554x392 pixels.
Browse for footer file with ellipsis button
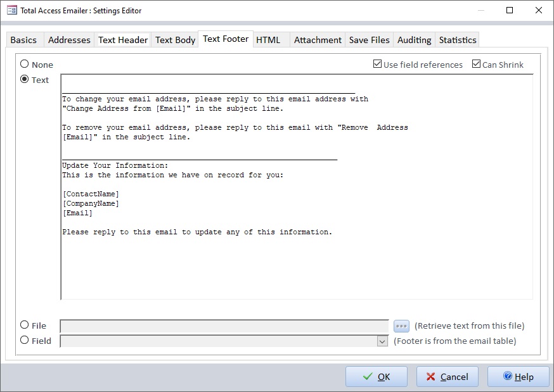[x=401, y=326]
